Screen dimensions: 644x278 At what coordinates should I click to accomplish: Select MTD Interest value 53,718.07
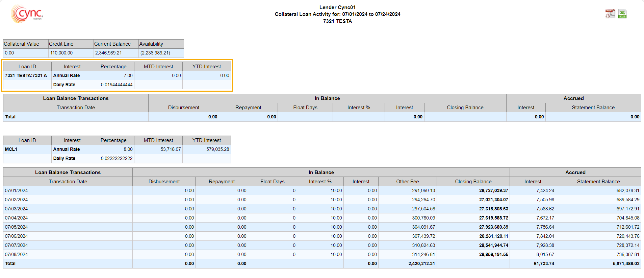[x=171, y=149]
